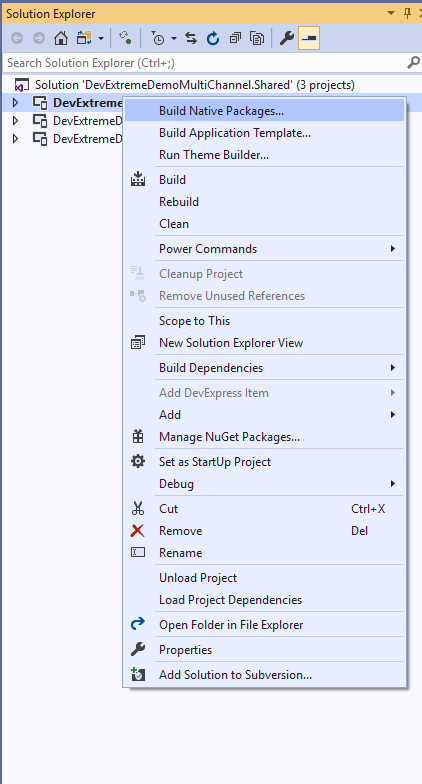Image resolution: width=422 pixels, height=784 pixels.
Task: Click the Solution Explorer search magnifier icon
Action: point(414,62)
